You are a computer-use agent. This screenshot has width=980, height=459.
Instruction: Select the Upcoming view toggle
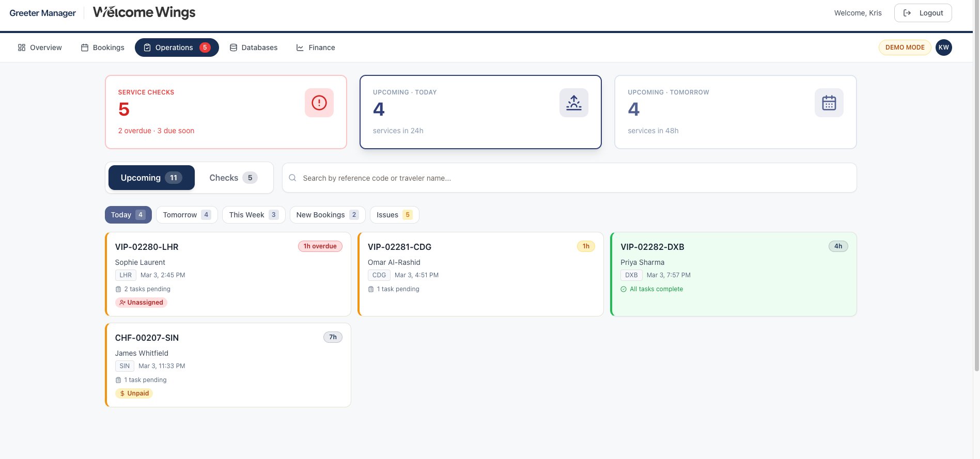click(x=151, y=178)
